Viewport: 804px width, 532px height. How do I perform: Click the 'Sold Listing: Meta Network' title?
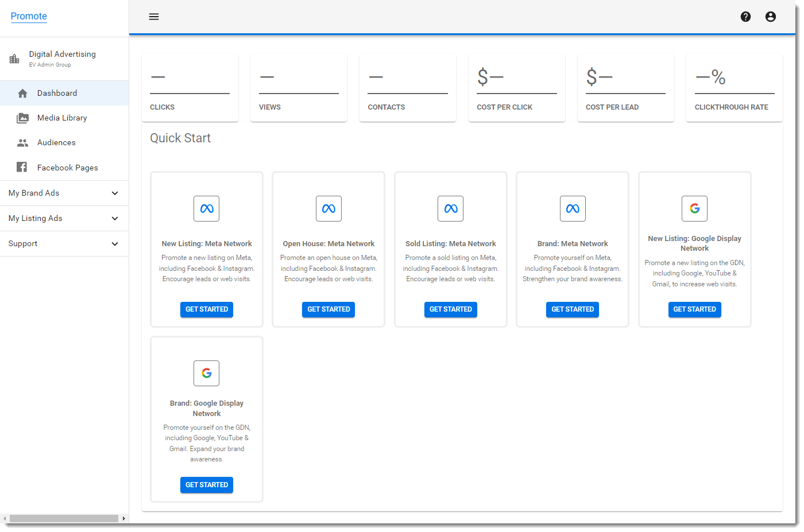(451, 244)
